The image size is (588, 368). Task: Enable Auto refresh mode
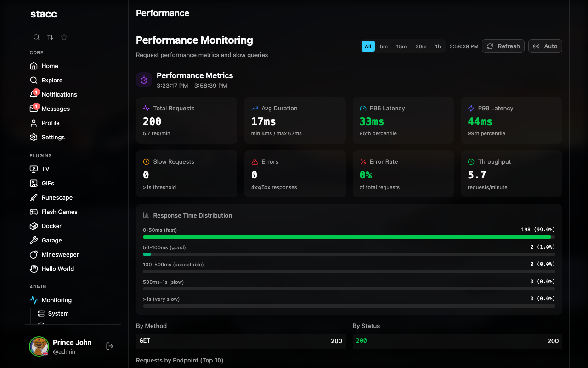tap(545, 46)
